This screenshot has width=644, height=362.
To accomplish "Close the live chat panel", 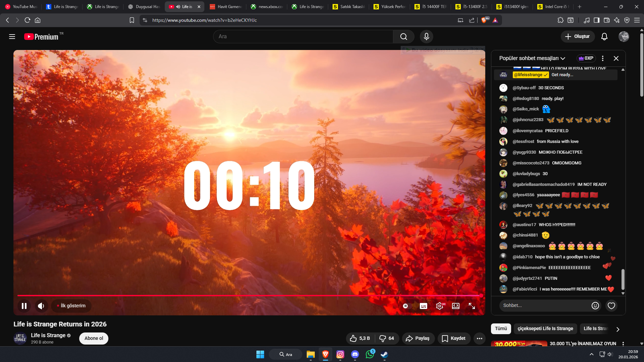I will (616, 58).
